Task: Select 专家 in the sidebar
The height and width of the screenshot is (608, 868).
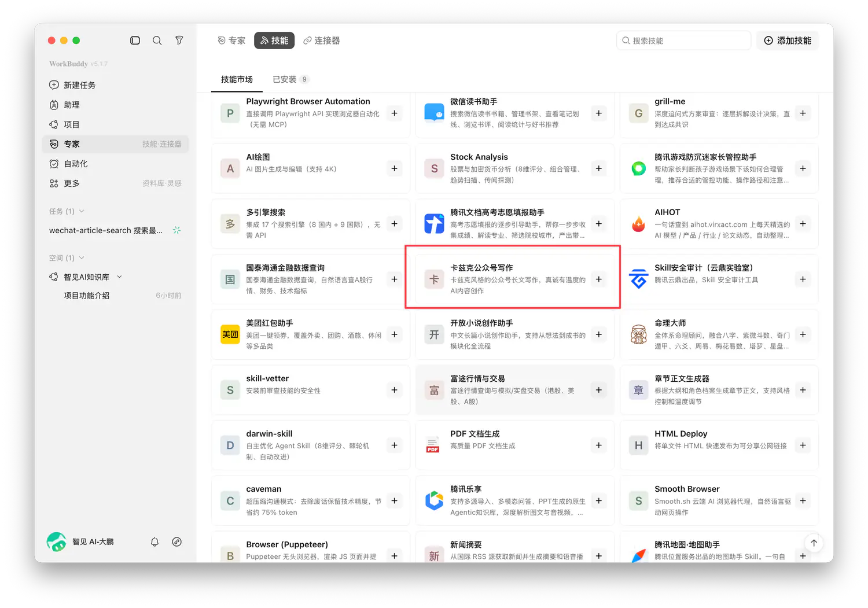Action: click(116, 144)
